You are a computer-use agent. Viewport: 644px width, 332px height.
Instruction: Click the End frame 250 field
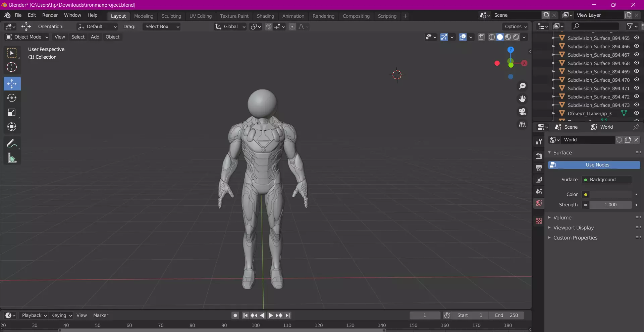coord(507,315)
